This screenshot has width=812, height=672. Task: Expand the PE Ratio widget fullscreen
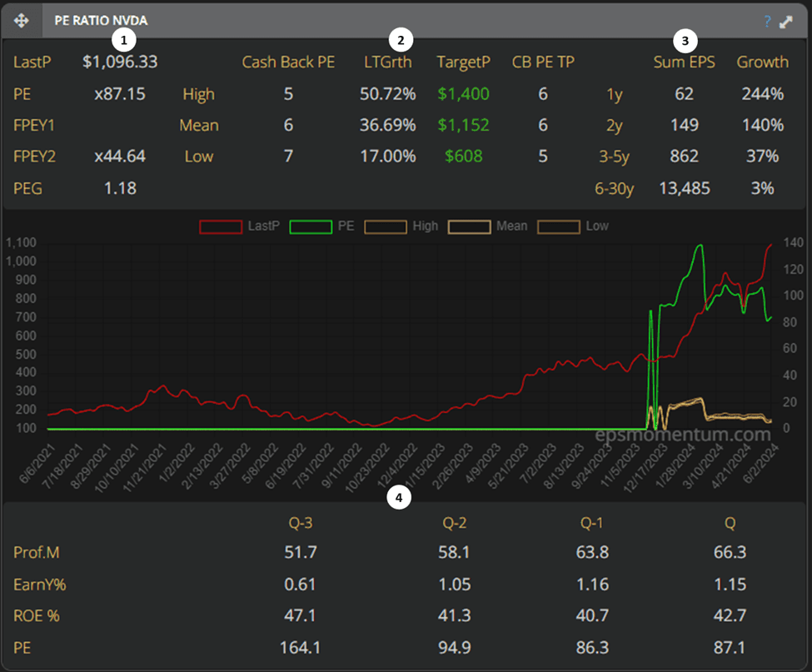[x=785, y=21]
